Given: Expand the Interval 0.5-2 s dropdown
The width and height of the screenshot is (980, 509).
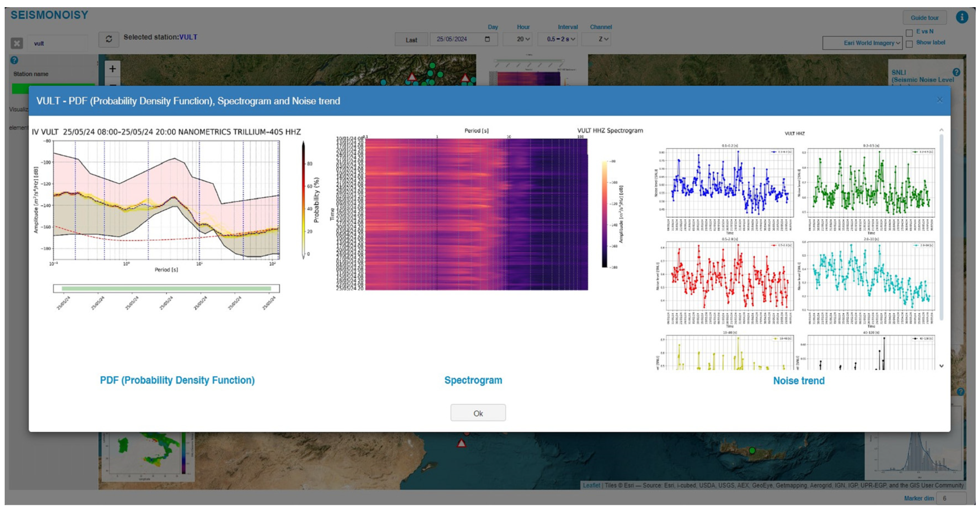Looking at the screenshot, I should [x=557, y=39].
